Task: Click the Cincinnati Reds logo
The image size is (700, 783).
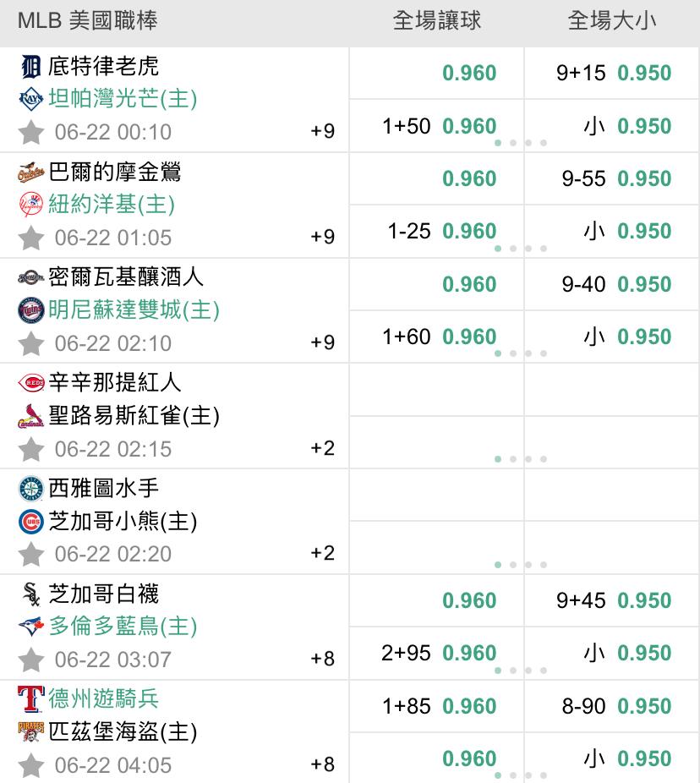Action: click(31, 382)
